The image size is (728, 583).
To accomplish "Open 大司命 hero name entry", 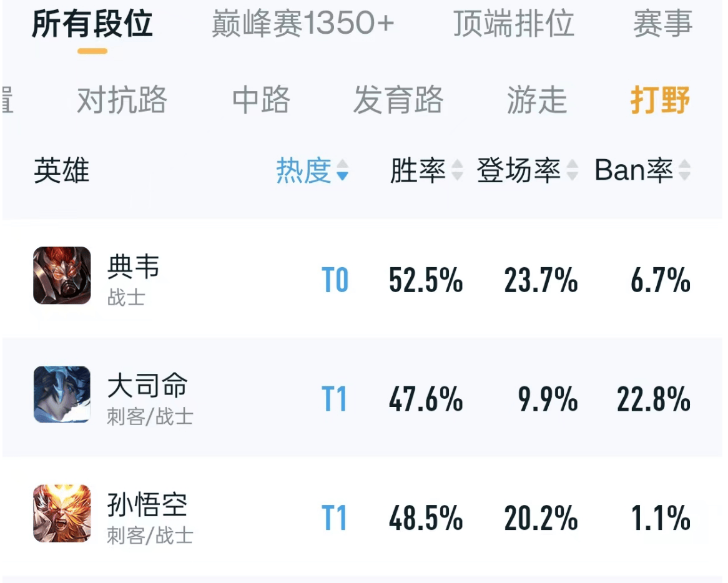I will pyautogui.click(x=147, y=386).
